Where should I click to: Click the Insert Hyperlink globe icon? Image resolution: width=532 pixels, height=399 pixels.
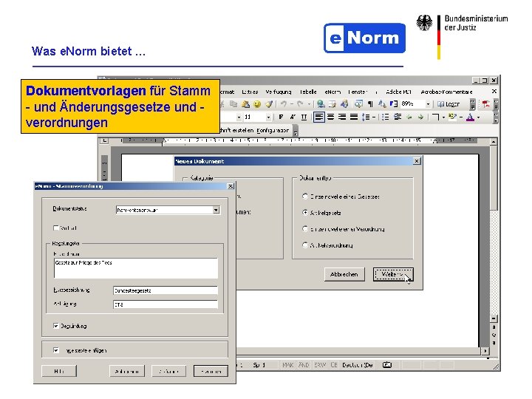[x=321, y=104]
